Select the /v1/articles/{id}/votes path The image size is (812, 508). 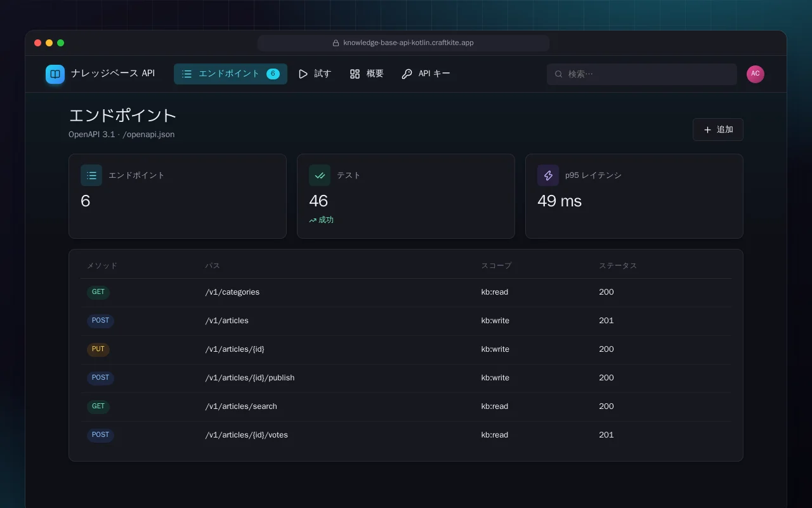click(247, 435)
